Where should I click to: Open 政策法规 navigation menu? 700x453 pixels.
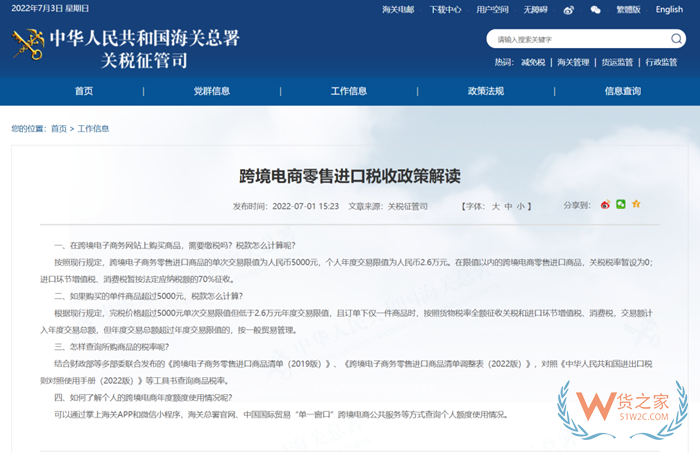486,91
